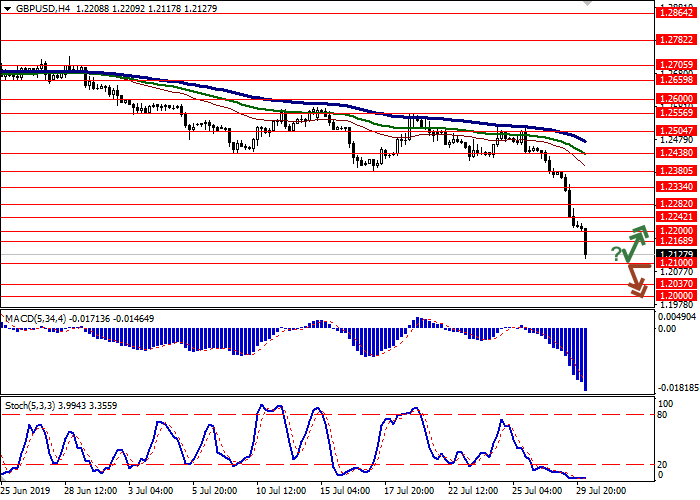Click the brown downward forecast arrow
Screen dimensions: 700x500
(x=636, y=279)
